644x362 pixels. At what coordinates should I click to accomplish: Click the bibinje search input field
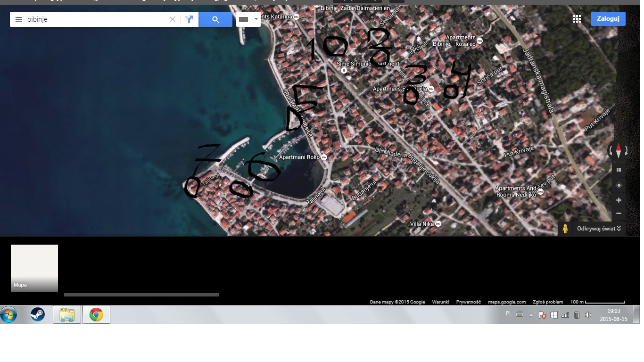click(94, 19)
